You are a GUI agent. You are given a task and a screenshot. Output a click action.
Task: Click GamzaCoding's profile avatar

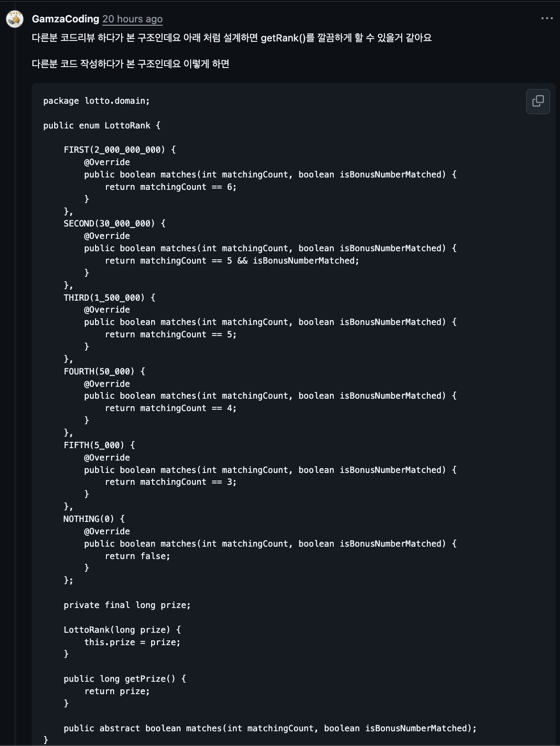pos(15,19)
